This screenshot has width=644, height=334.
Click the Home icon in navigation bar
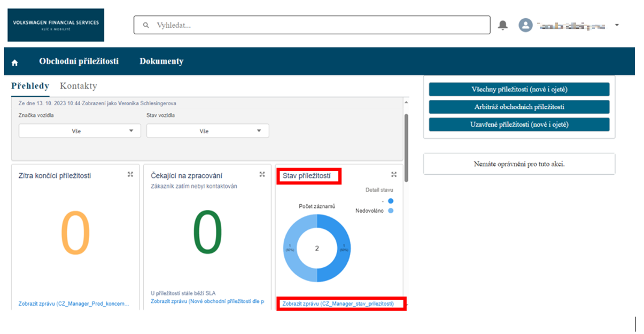pos(14,63)
